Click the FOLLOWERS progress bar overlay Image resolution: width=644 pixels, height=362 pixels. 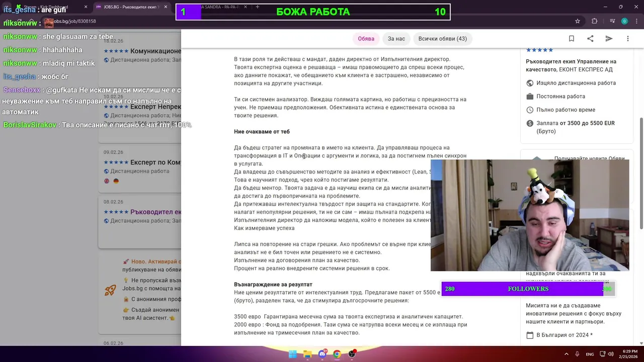coord(528,289)
